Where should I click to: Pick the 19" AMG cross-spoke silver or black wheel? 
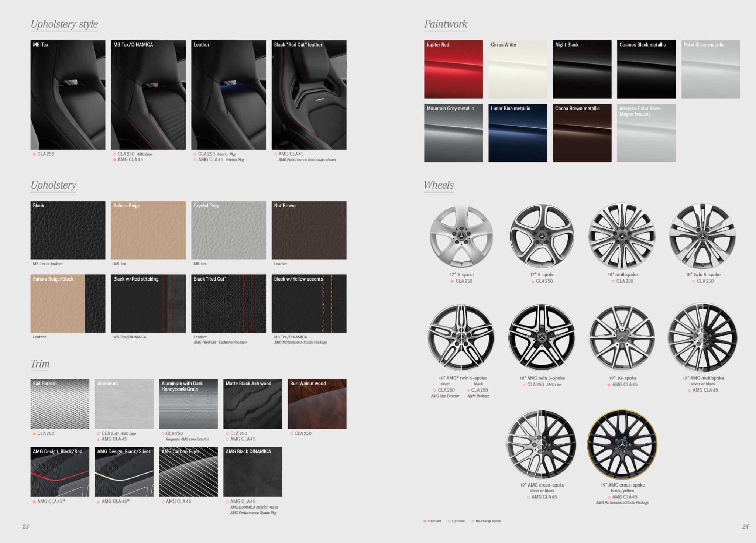[542, 444]
